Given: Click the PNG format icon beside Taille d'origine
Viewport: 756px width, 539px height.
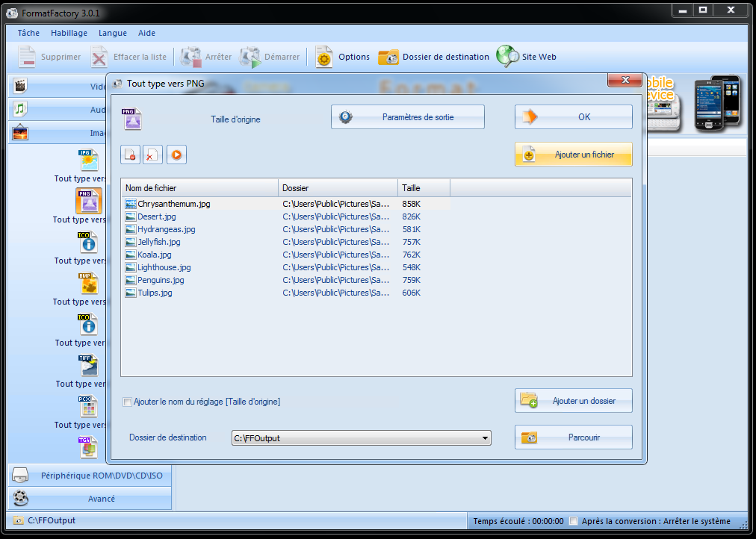Looking at the screenshot, I should pyautogui.click(x=131, y=119).
